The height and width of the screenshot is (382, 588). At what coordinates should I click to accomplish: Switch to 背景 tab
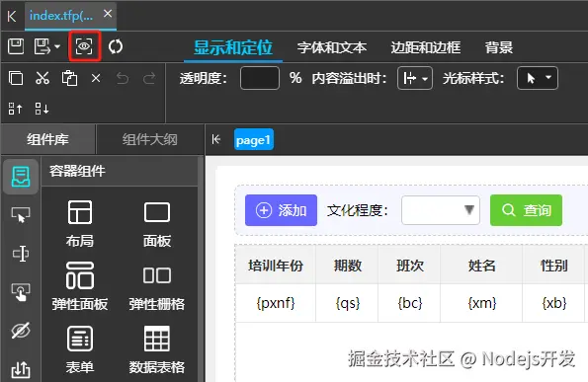(499, 47)
